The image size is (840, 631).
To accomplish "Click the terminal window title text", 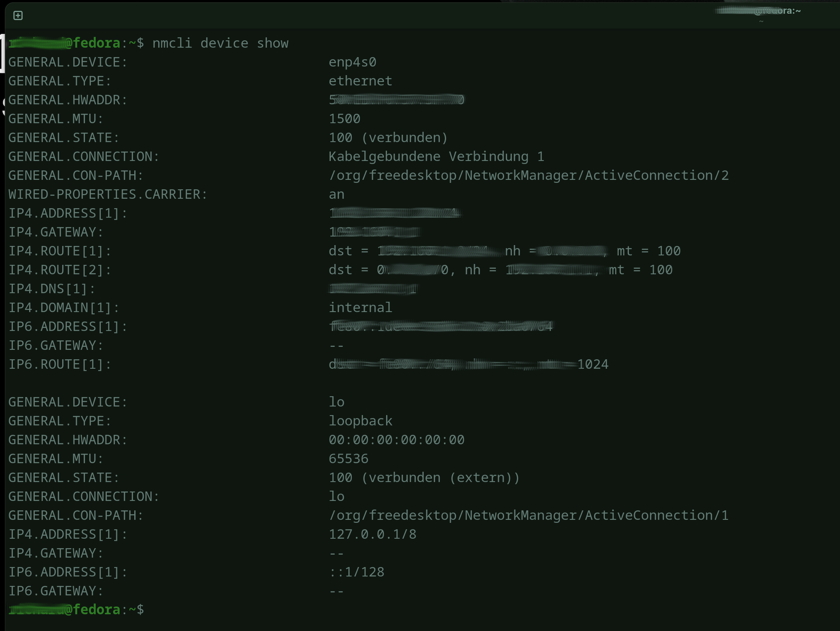I will click(758, 11).
